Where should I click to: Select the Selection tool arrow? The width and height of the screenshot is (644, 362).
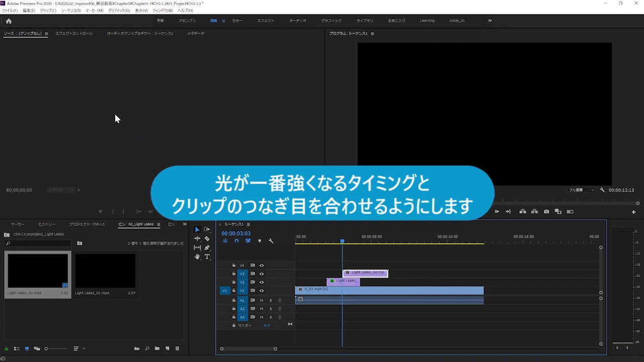coord(197,229)
